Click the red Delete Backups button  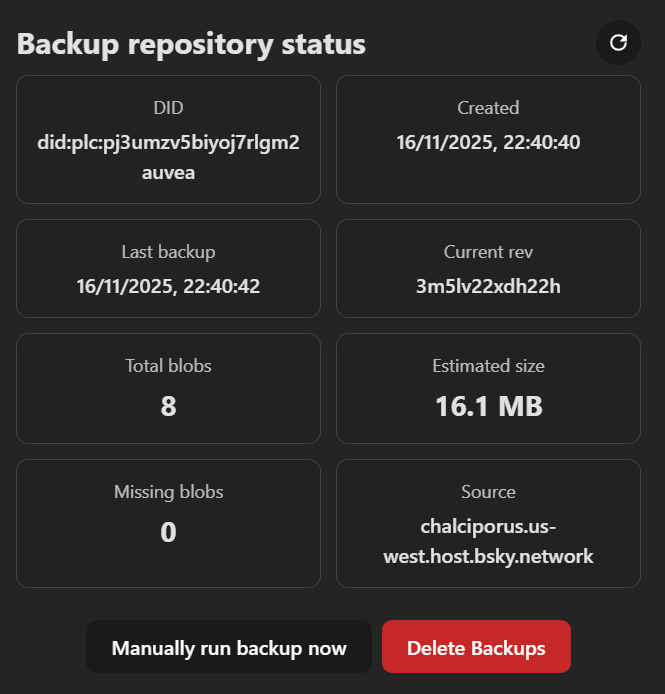pyautogui.click(x=476, y=647)
